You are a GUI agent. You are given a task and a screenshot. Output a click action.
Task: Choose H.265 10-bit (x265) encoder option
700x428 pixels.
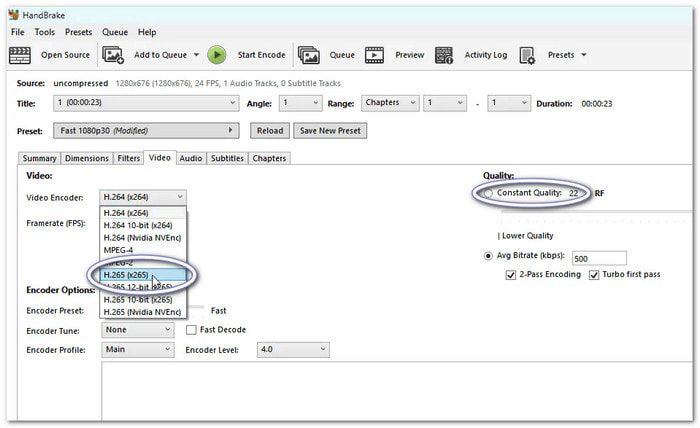point(143,299)
